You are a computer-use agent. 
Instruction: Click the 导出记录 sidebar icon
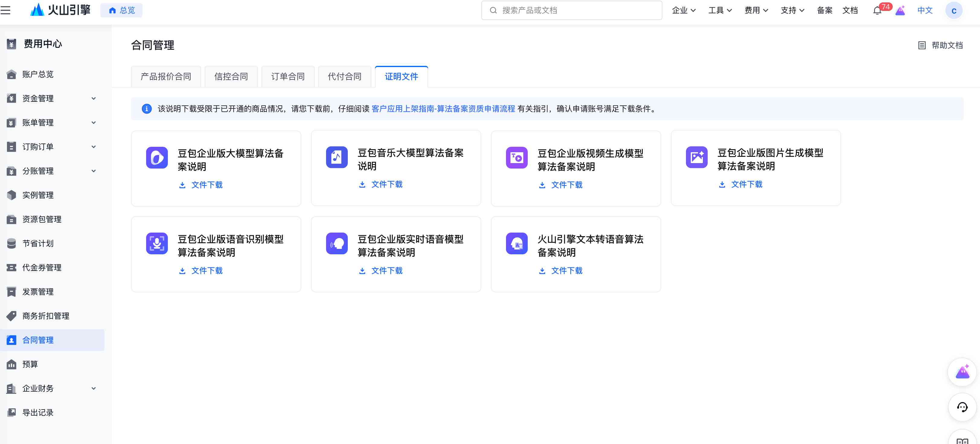coord(11,413)
